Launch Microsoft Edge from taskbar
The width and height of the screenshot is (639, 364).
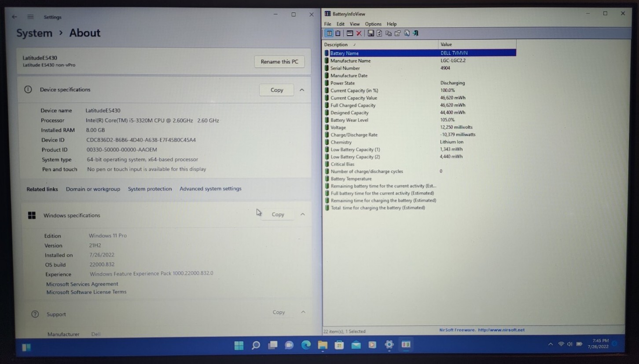306,345
